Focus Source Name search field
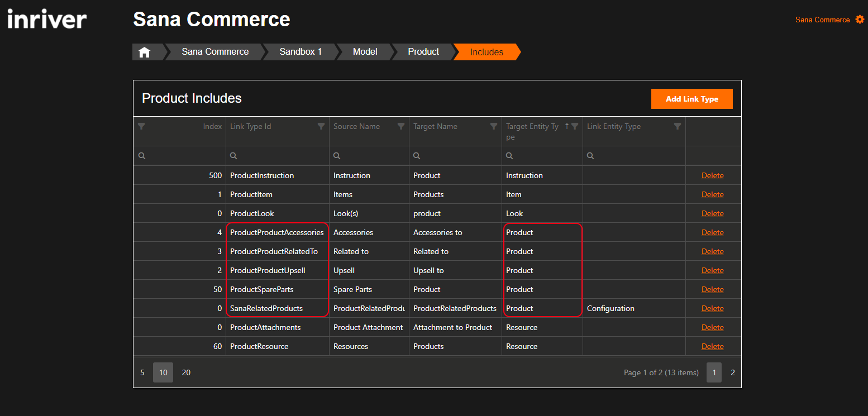Image resolution: width=868 pixels, height=416 pixels. pos(369,156)
